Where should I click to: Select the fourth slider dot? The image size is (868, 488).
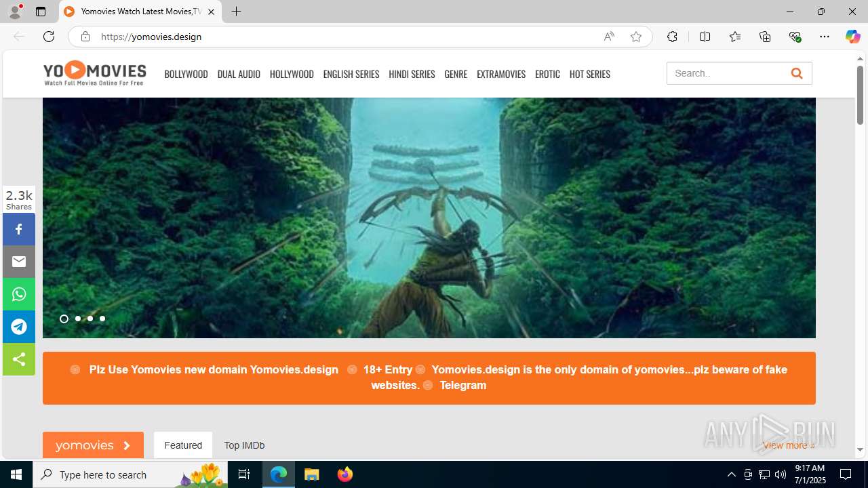102,319
